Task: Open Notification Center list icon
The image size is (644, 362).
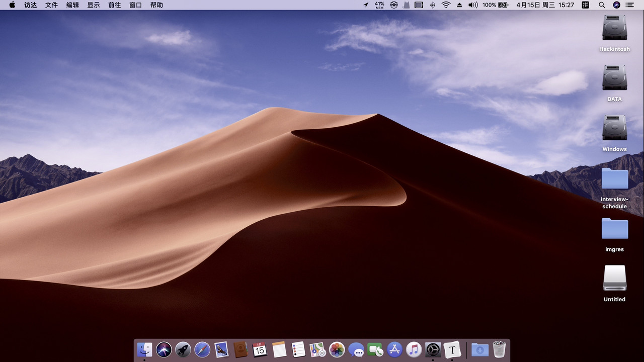Action: pos(629,5)
